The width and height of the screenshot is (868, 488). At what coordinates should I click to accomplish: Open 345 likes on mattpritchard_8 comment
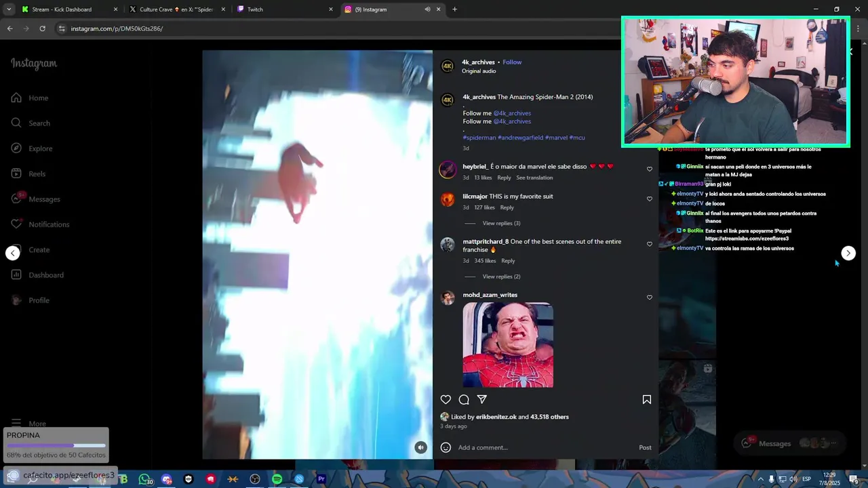[x=485, y=261]
